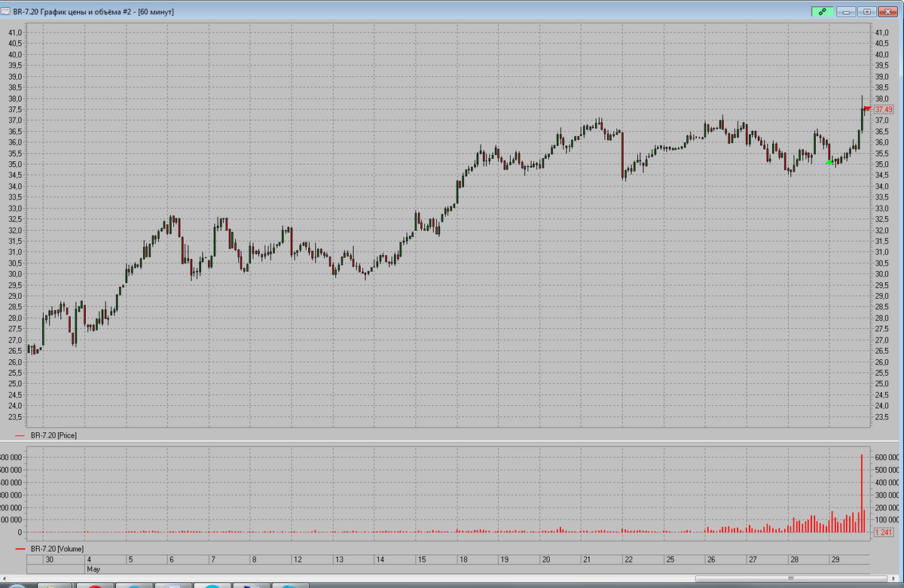Click 38,0 on the right price axis
904x588 pixels.
tap(881, 99)
